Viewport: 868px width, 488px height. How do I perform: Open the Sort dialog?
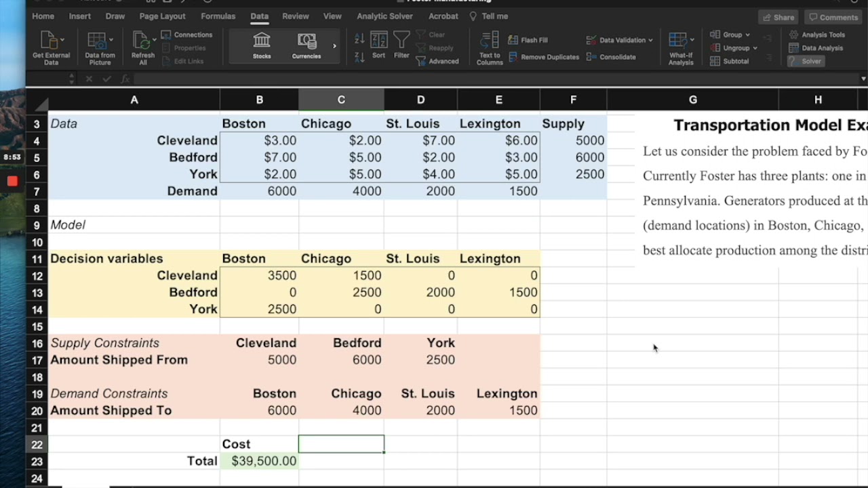(x=378, y=45)
